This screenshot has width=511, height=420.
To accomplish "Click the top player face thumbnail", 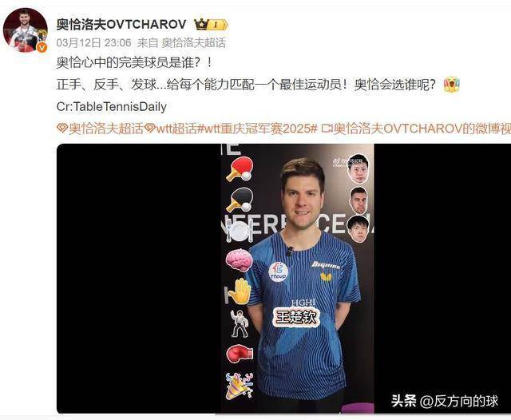I will [358, 168].
